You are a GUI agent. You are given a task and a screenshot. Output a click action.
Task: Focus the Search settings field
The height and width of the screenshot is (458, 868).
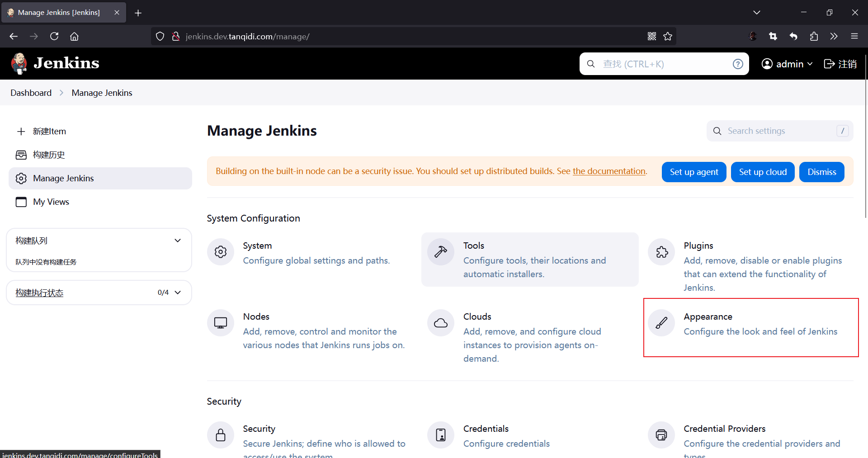click(x=780, y=131)
